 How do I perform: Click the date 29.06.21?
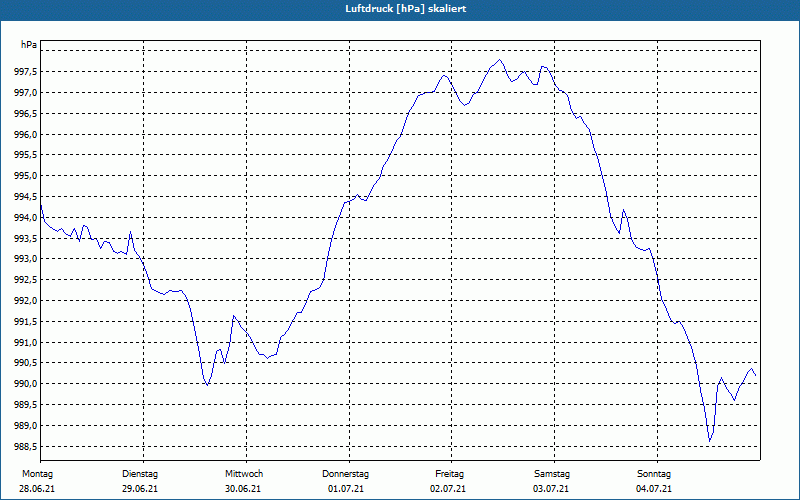click(x=140, y=489)
